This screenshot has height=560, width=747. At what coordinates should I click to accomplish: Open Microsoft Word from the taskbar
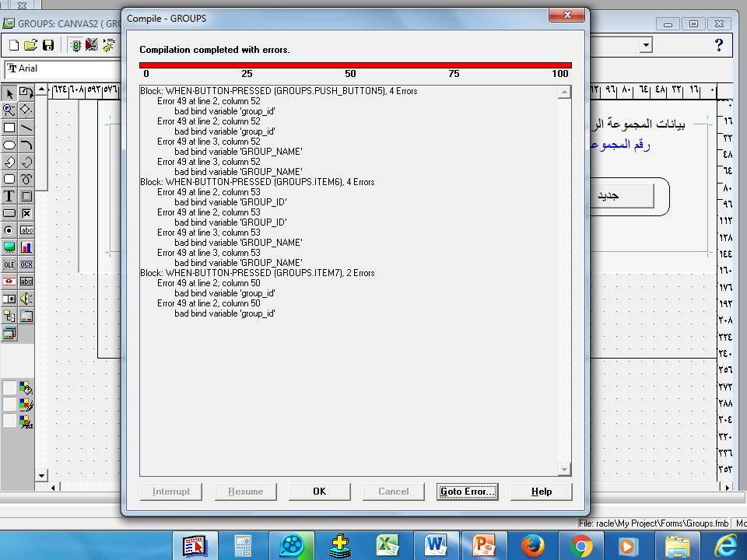click(436, 545)
